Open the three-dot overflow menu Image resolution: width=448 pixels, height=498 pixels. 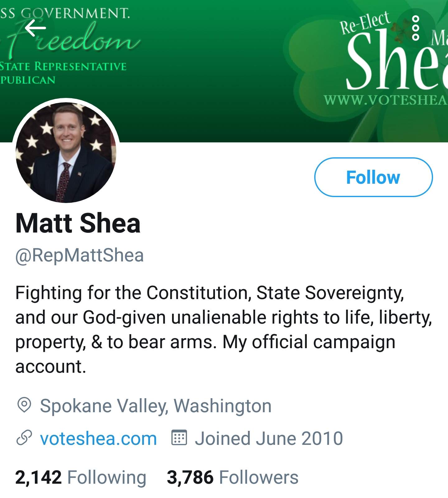[x=415, y=28]
